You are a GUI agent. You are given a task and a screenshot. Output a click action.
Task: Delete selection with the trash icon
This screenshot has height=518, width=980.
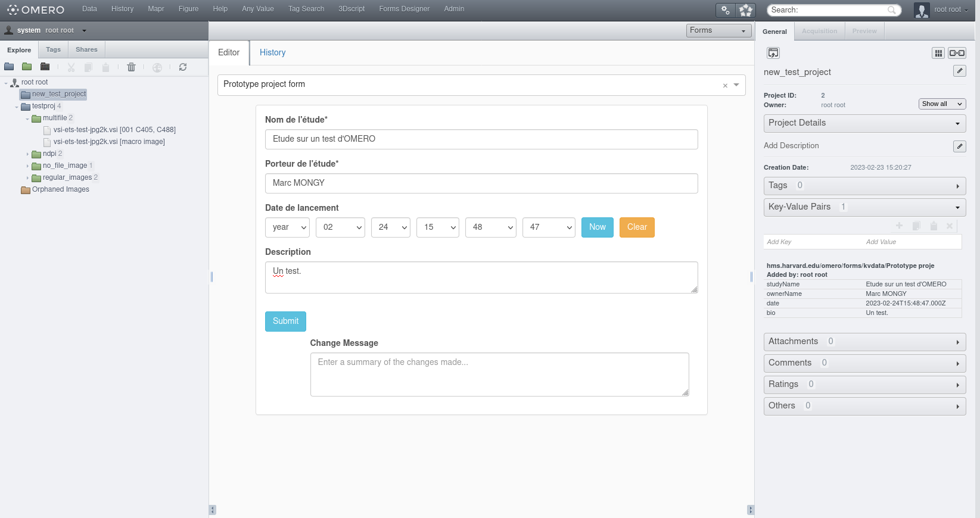pos(132,67)
